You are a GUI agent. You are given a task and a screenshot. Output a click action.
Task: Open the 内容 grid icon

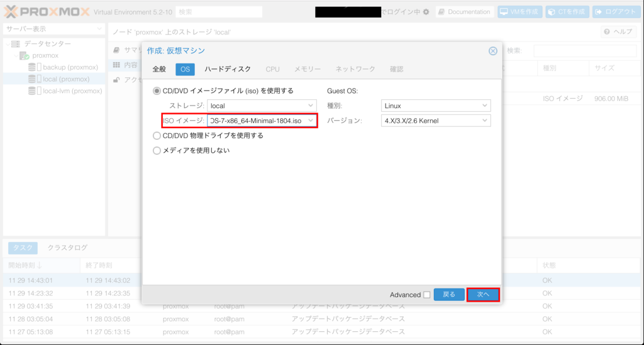pyautogui.click(x=116, y=65)
